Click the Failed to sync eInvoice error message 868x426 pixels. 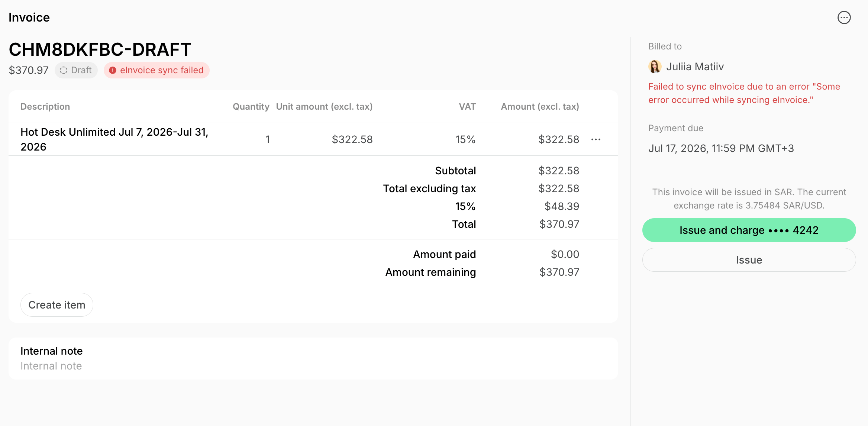(x=744, y=93)
